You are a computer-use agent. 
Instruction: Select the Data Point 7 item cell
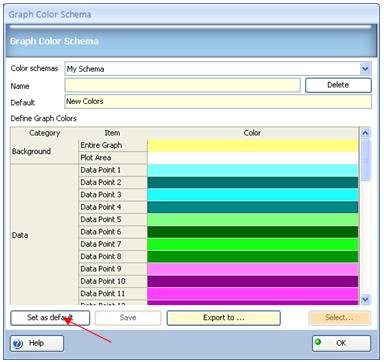113,244
